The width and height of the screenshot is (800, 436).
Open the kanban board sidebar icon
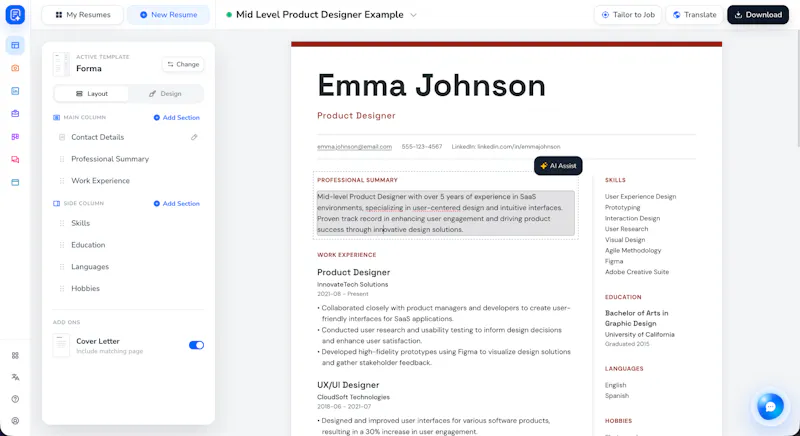[x=15, y=137]
